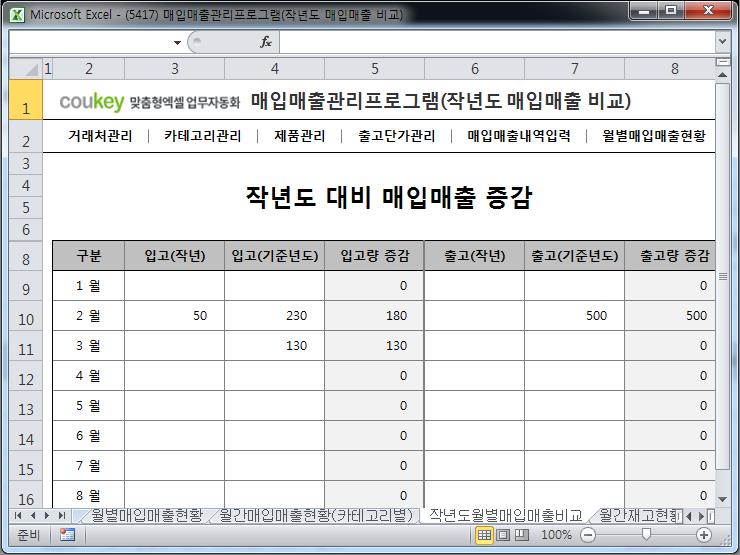Click the vertical scrollbar up arrow
740x555 pixels.
(x=722, y=75)
